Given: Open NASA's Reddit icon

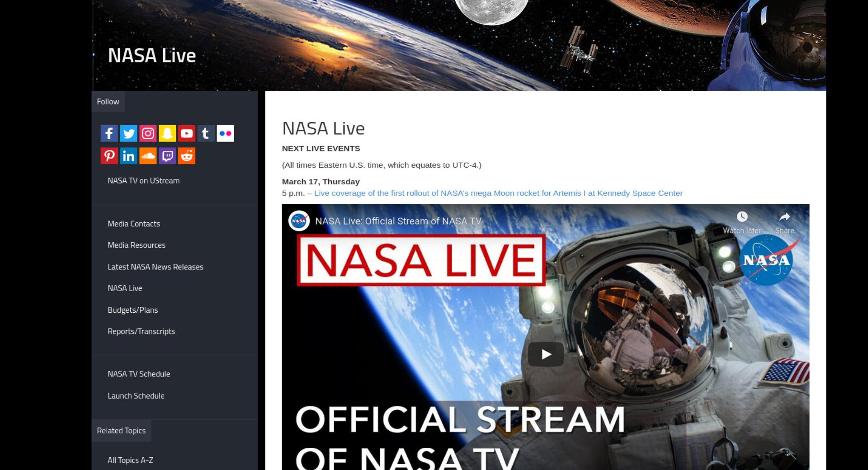Looking at the screenshot, I should point(186,156).
